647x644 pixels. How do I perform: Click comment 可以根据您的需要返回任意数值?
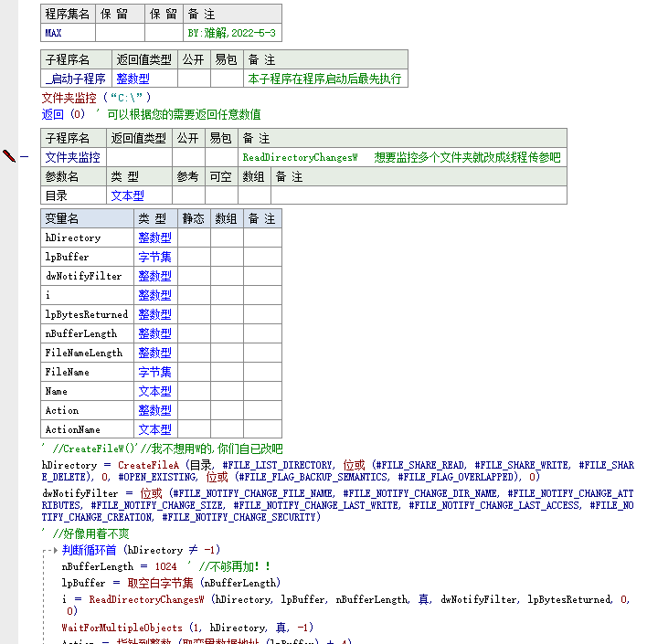[184, 114]
